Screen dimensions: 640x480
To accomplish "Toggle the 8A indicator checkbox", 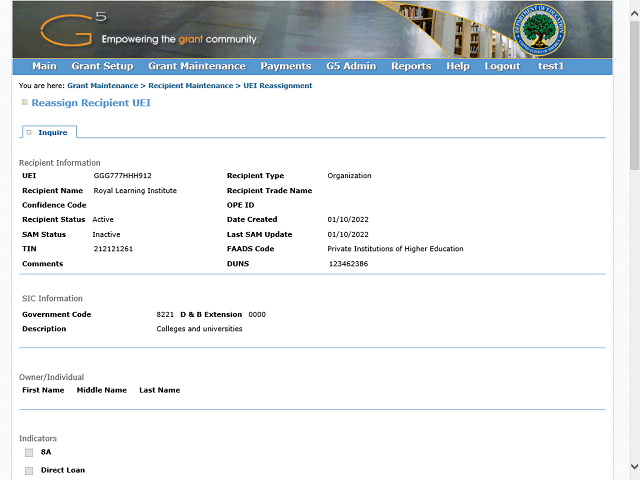I will [x=29, y=452].
